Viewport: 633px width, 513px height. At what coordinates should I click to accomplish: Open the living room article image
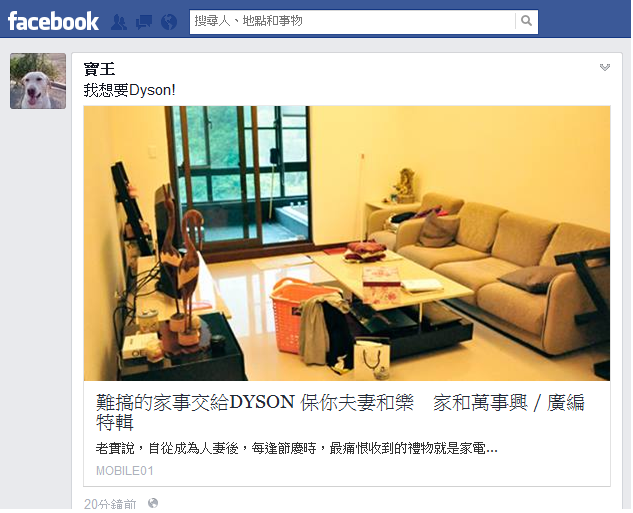(347, 243)
